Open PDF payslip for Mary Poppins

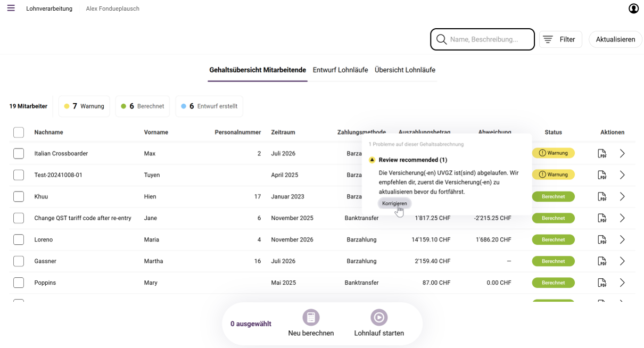coord(602,283)
